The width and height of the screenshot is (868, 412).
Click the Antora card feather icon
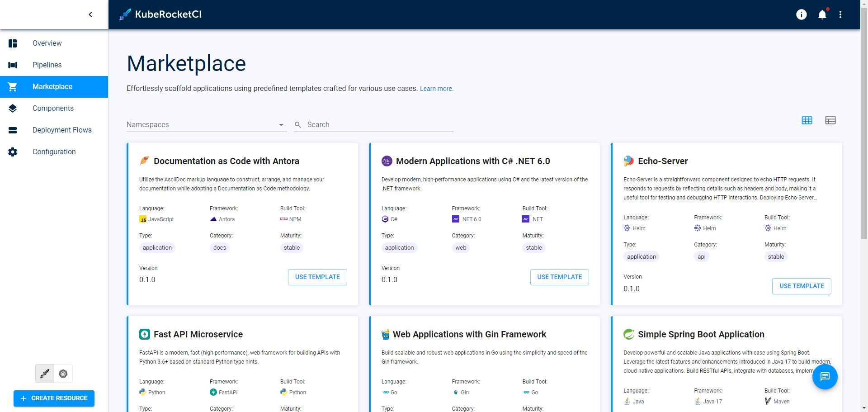(144, 161)
